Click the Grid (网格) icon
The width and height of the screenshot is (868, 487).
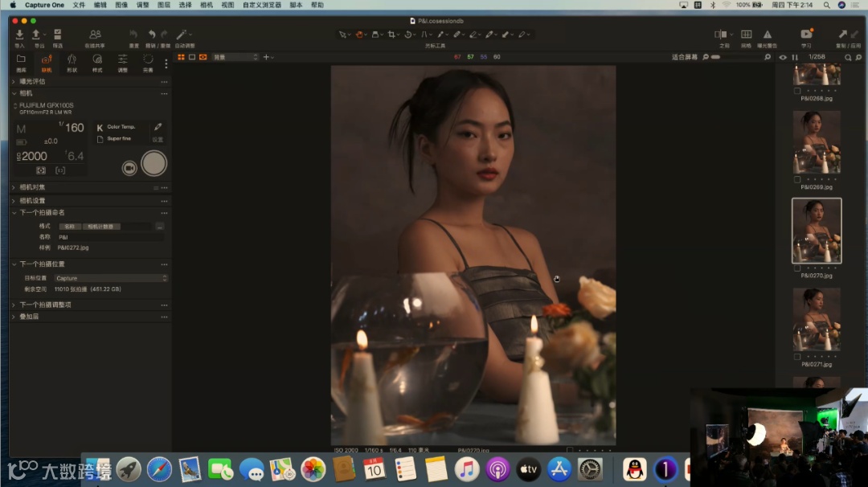(746, 35)
